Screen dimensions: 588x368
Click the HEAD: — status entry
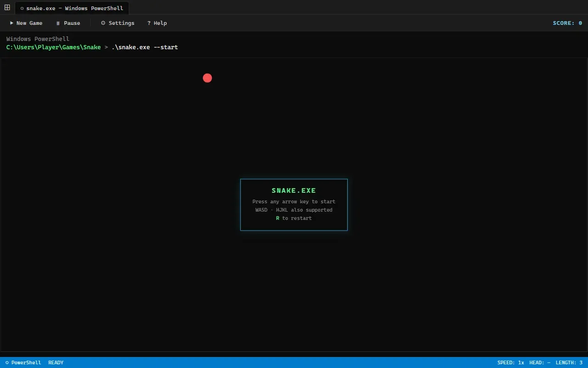540,362
